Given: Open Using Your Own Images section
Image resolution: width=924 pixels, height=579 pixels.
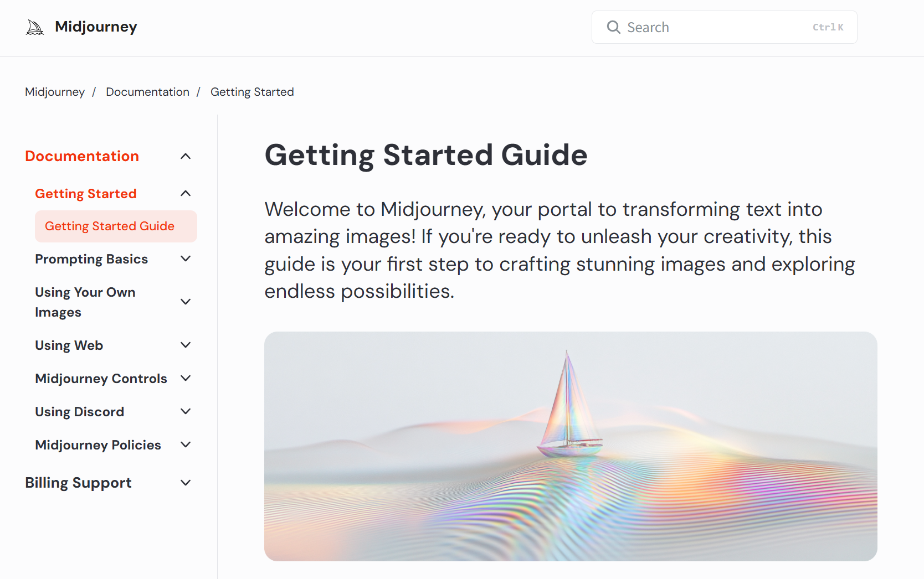Looking at the screenshot, I should coord(85,302).
